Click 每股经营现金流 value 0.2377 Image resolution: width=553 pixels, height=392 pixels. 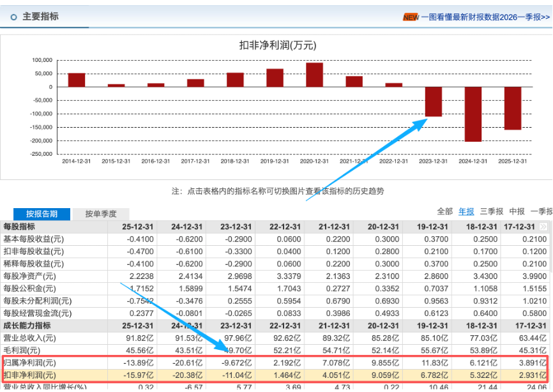click(142, 313)
